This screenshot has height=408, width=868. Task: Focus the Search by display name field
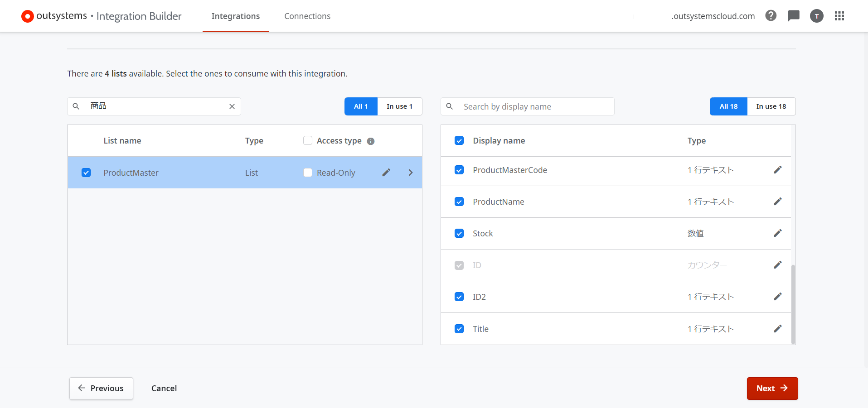coord(535,107)
